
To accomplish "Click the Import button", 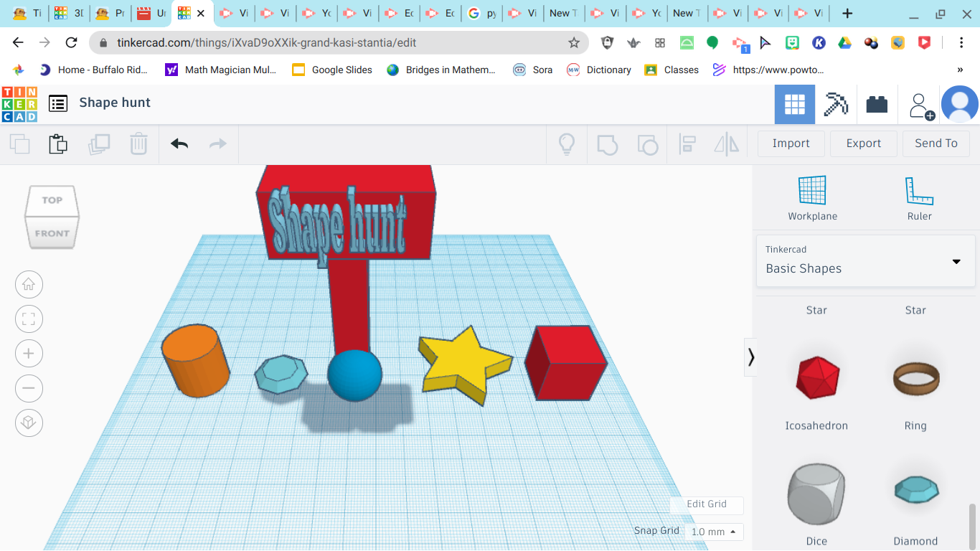I will (791, 143).
